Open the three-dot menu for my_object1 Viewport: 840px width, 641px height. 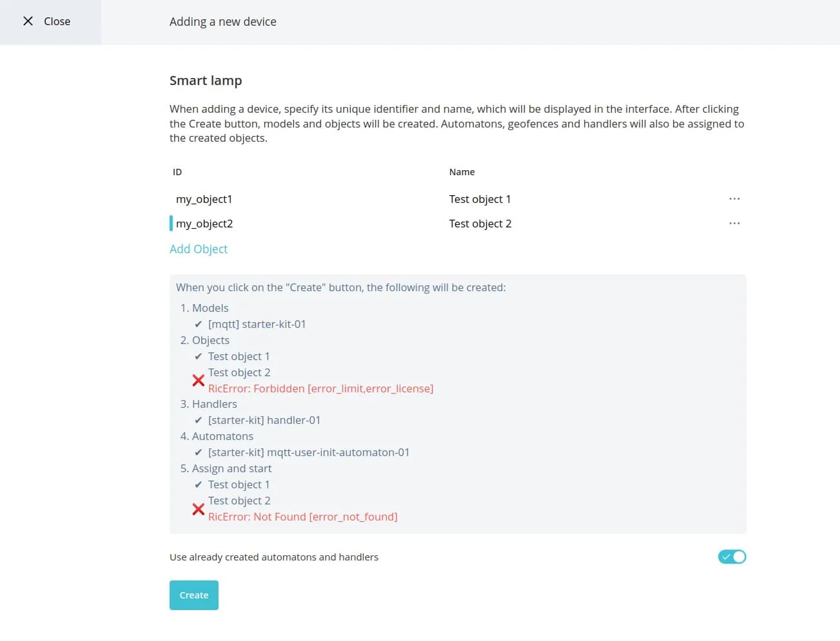click(x=734, y=199)
